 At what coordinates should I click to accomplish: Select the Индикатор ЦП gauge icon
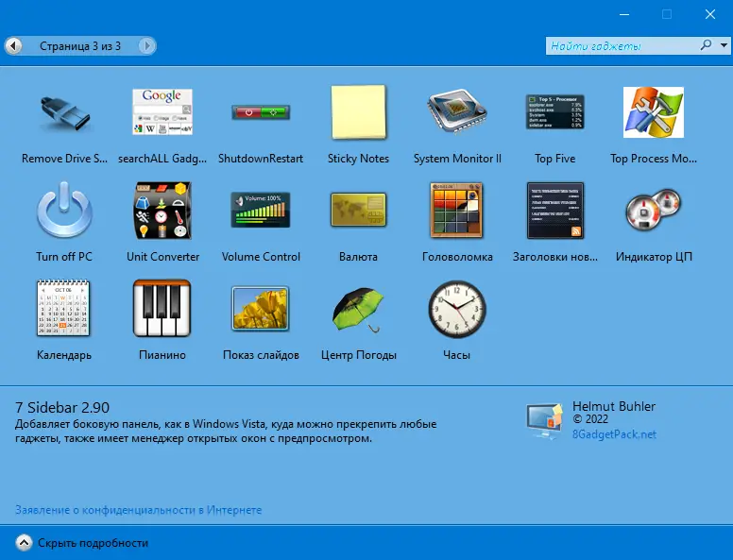[x=654, y=210]
